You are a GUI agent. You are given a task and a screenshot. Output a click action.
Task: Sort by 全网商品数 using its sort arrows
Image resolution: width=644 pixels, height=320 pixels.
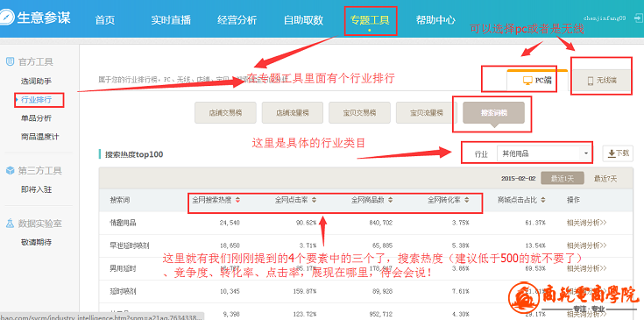(x=390, y=201)
